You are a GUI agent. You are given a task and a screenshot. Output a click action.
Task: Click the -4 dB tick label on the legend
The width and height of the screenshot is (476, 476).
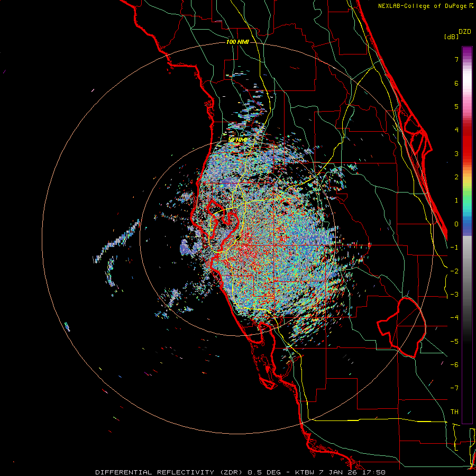click(454, 317)
